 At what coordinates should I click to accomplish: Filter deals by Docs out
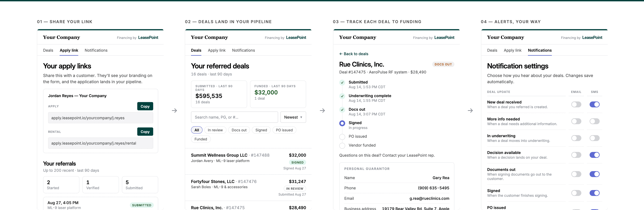239,130
